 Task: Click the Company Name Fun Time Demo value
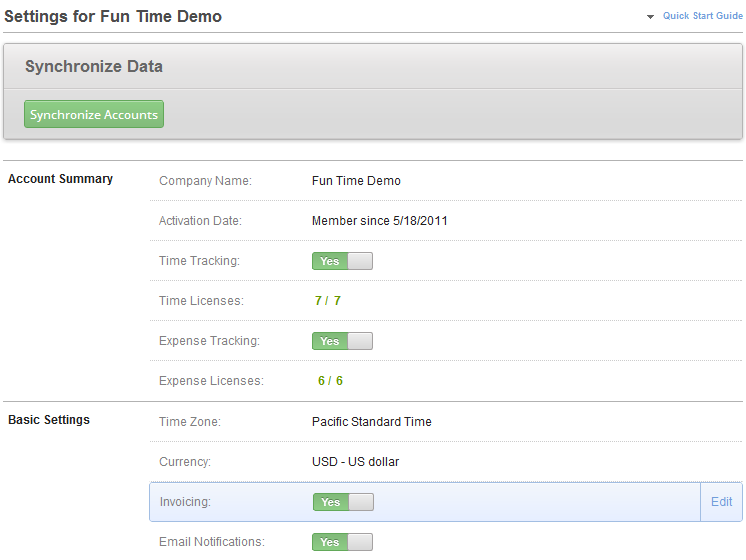click(356, 181)
